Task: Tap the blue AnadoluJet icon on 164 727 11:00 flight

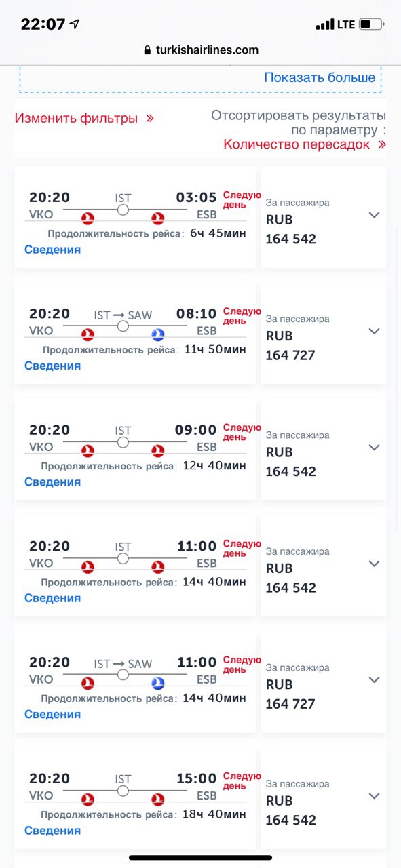Action: (158, 684)
